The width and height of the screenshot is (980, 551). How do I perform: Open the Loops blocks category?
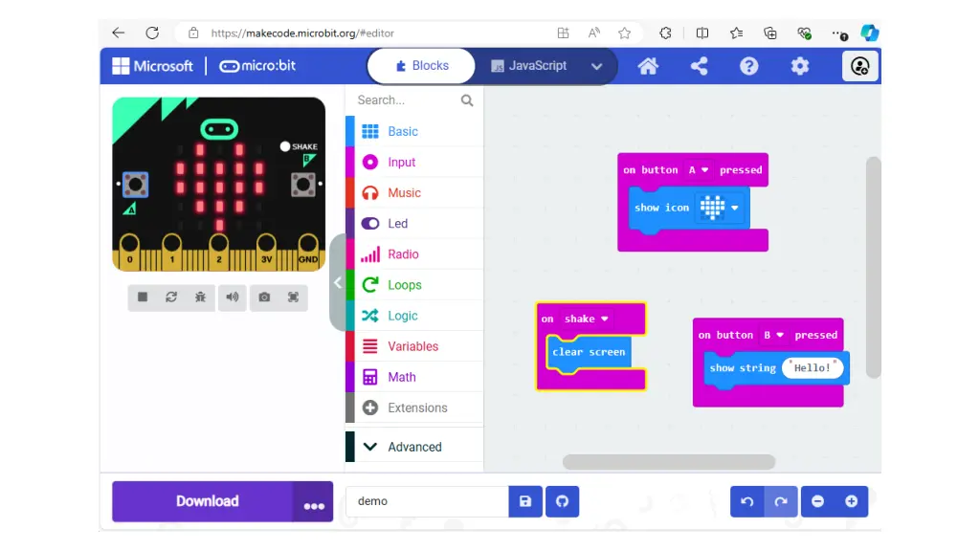pyautogui.click(x=414, y=284)
